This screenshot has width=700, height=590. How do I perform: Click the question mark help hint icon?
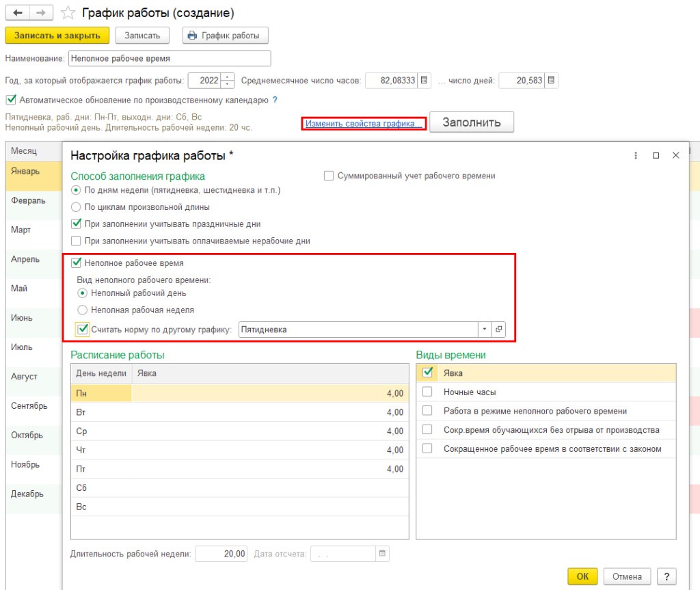[x=275, y=100]
